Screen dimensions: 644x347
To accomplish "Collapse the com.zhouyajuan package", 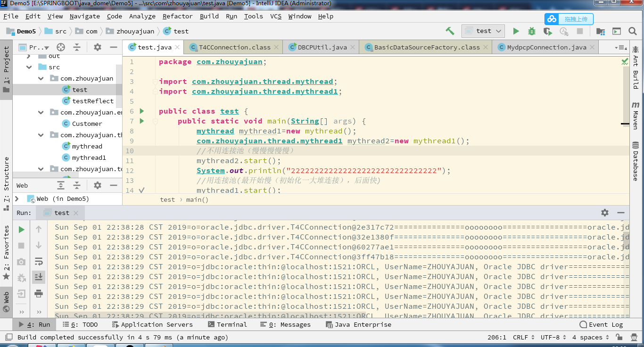I will pos(41,78).
